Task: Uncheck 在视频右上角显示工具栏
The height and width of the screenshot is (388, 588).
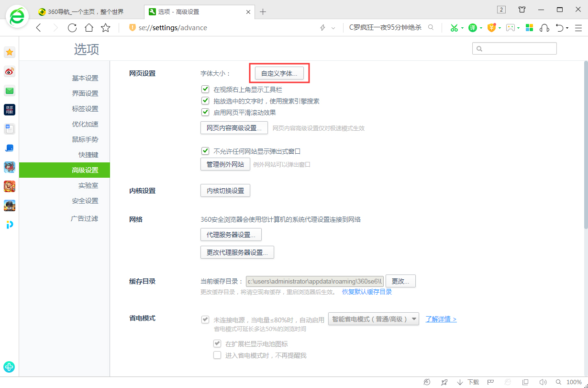Action: click(205, 89)
